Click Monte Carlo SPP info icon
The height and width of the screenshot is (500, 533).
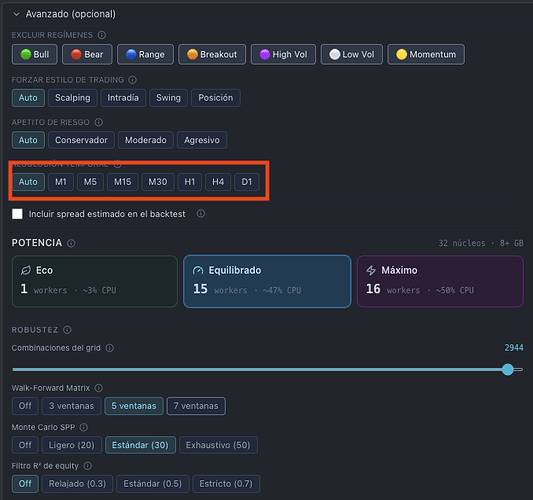point(84,427)
